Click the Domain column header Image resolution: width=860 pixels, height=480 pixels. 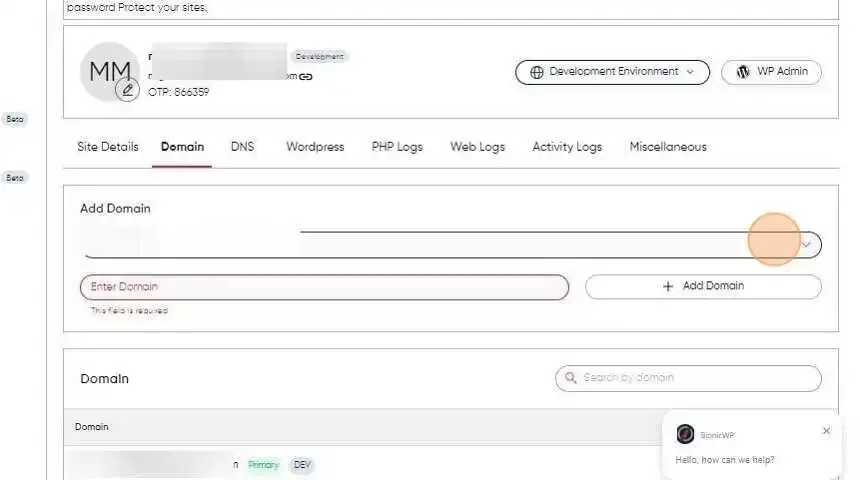click(92, 427)
